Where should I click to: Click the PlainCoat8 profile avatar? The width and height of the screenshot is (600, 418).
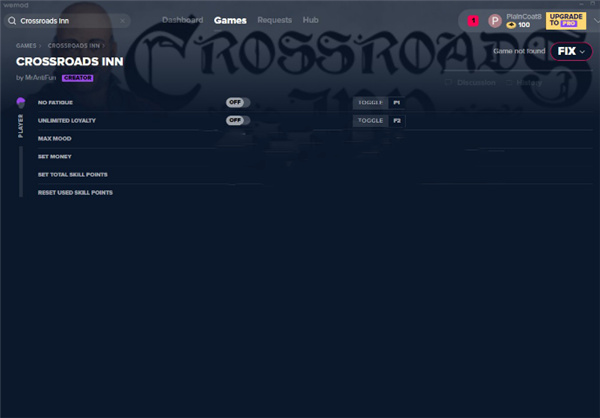tap(495, 21)
